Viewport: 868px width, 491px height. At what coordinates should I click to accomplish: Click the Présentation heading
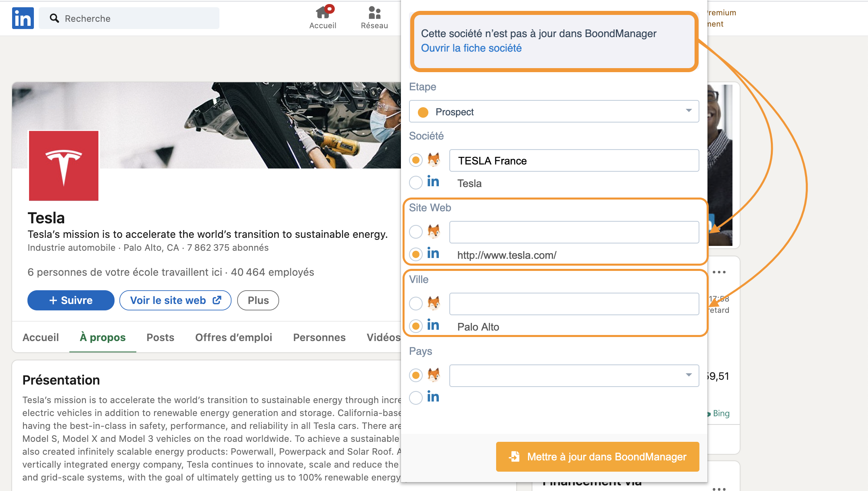click(61, 380)
